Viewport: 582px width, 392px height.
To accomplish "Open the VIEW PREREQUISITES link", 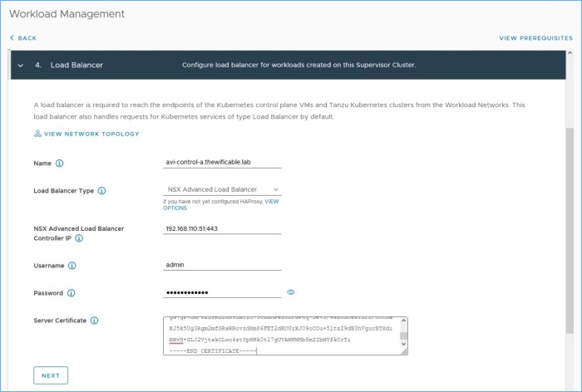I will (x=535, y=38).
